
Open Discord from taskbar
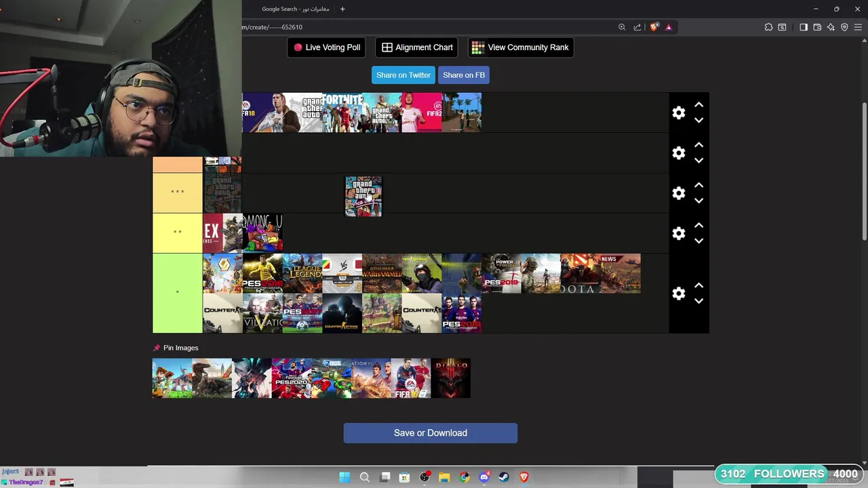tap(484, 477)
